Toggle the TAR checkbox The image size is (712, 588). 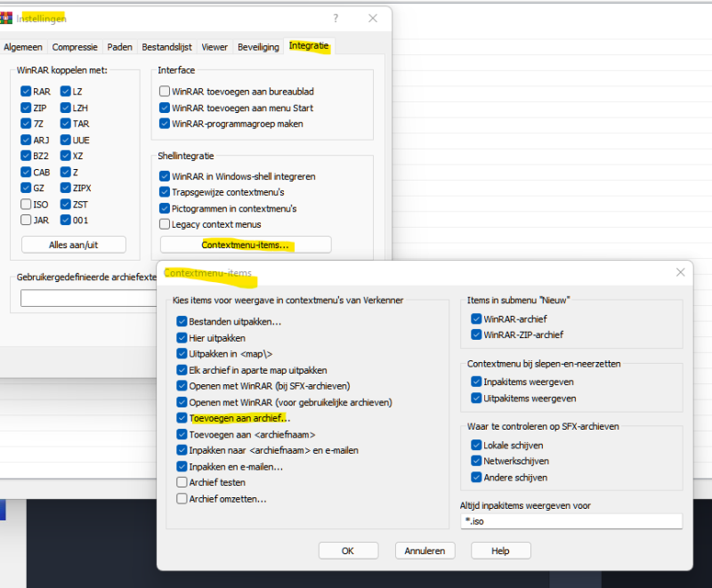[x=65, y=124]
